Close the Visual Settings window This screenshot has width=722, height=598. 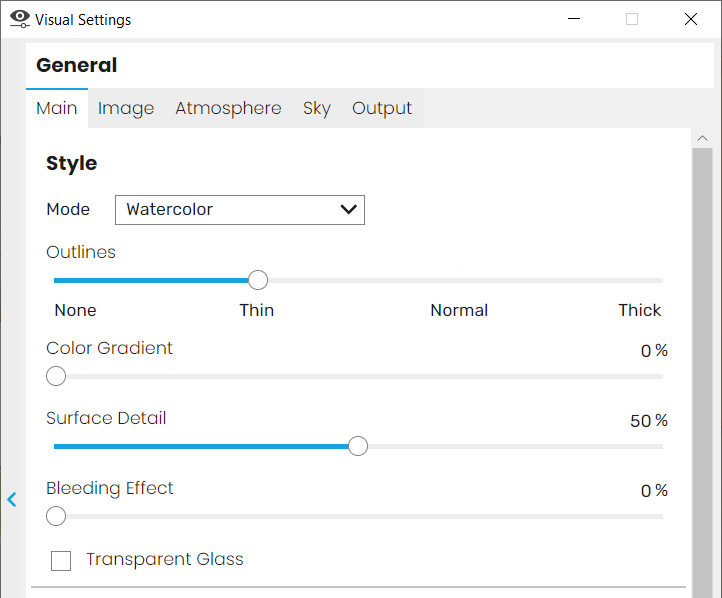pyautogui.click(x=691, y=19)
